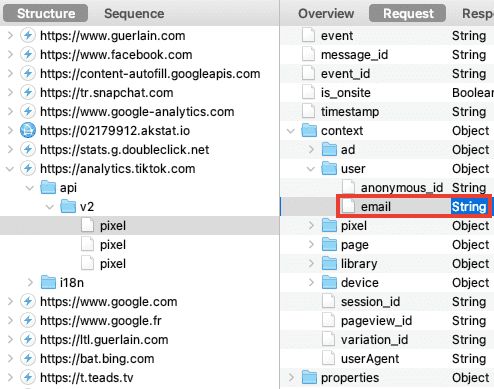Expand the properties object
The image size is (494, 389).
pyautogui.click(x=291, y=378)
